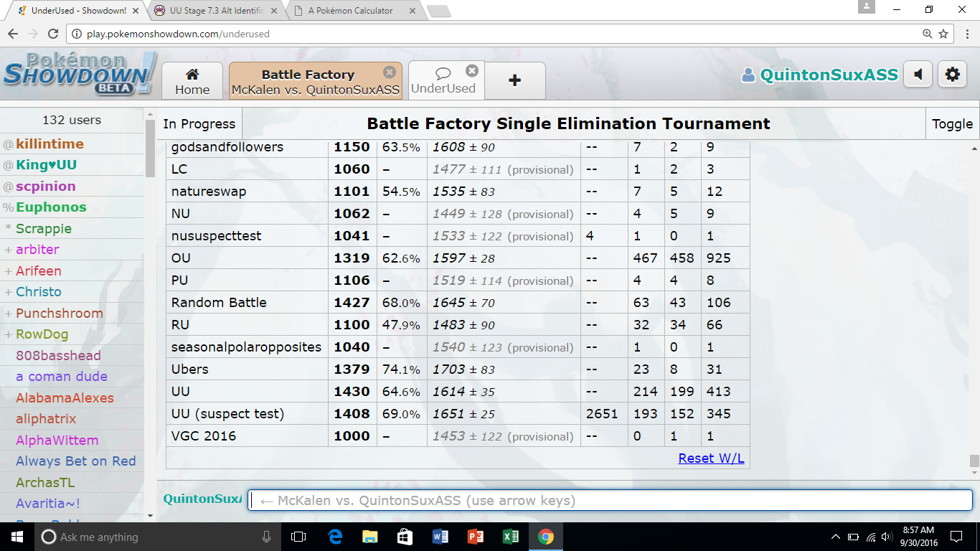Click the user list scrollbar thumb
Image resolution: width=980 pixels, height=551 pixels.
150,149
